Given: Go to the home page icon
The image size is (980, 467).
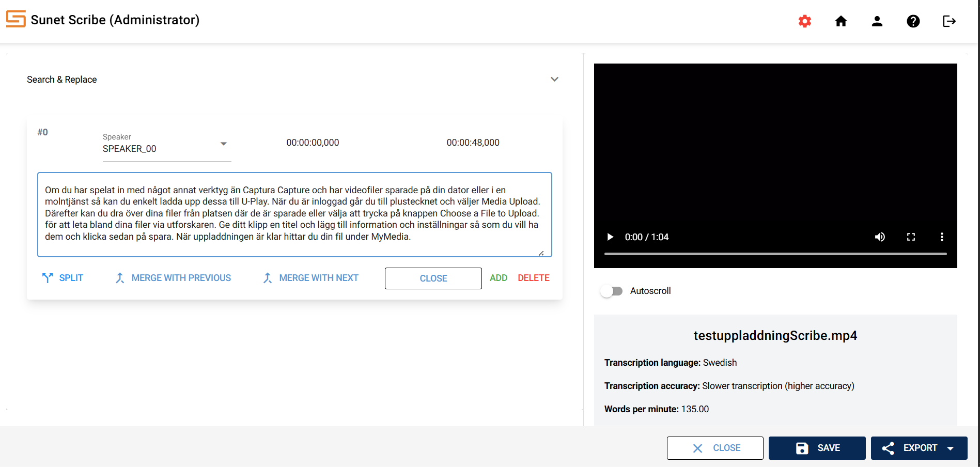Looking at the screenshot, I should [x=841, y=21].
